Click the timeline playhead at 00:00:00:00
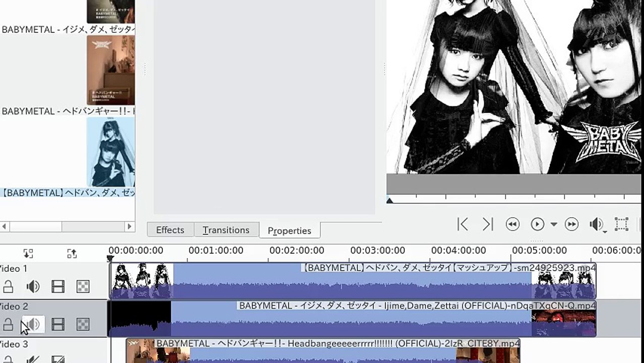Screen dimensions: 644x363 pos(110,259)
